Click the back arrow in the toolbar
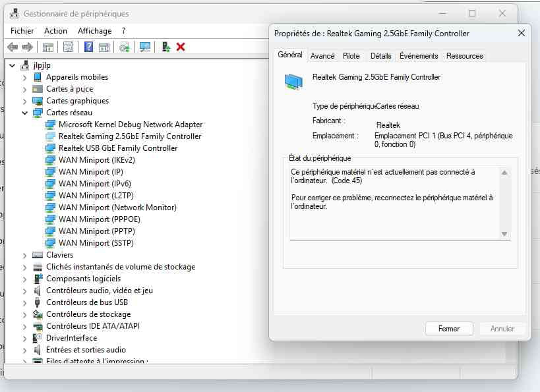 click(x=12, y=47)
